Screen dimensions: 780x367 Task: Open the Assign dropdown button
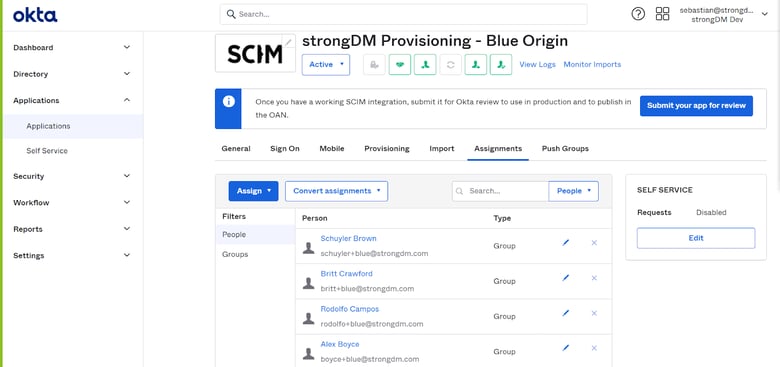[x=253, y=191]
